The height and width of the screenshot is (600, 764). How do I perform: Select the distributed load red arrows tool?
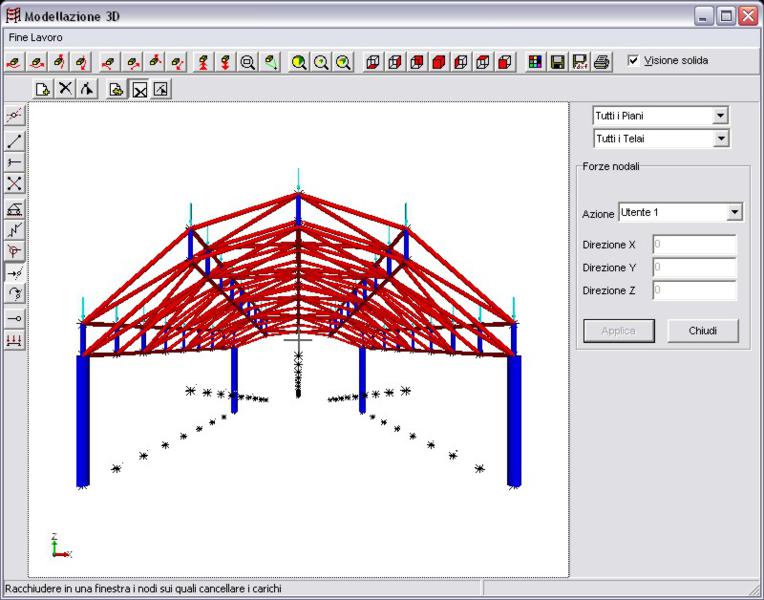tap(15, 340)
